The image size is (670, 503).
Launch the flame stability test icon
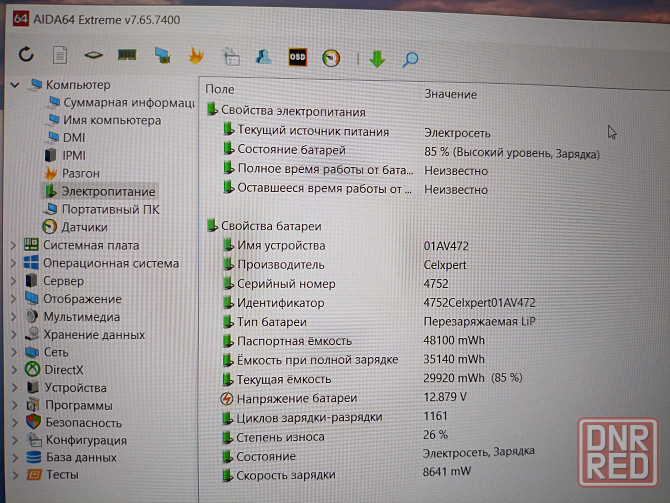pos(196,56)
